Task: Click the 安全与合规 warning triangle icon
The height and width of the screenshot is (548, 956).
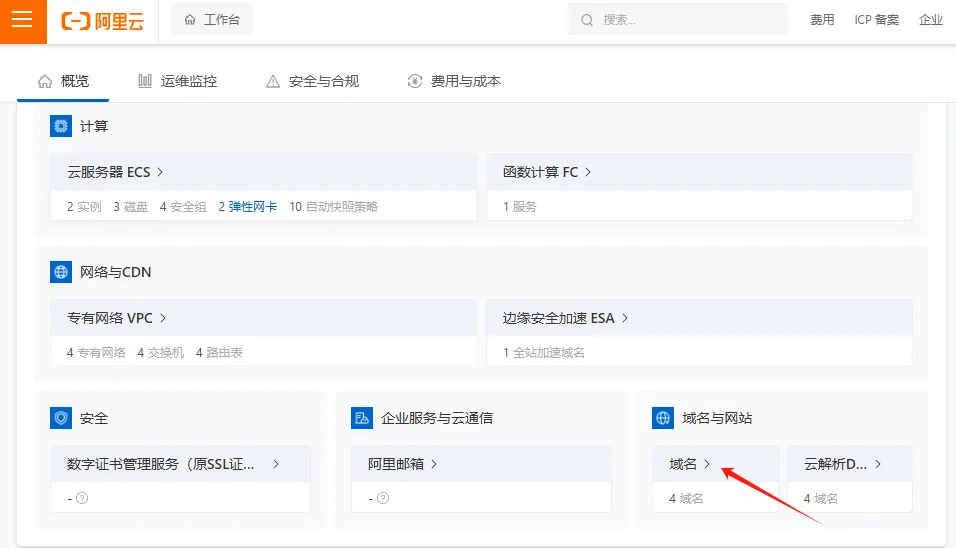Action: tap(273, 81)
